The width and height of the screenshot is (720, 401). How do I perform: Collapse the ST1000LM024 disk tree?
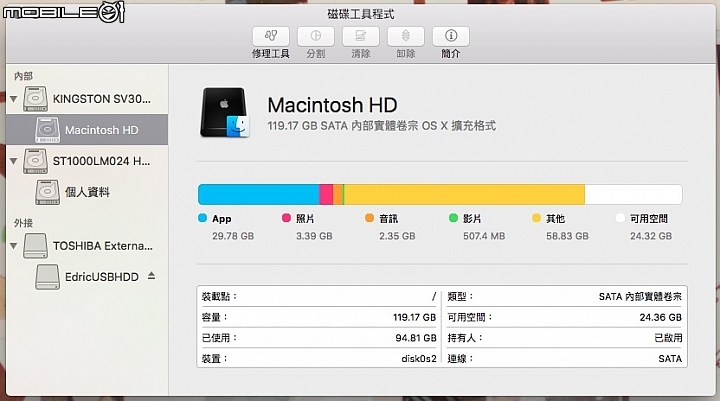(x=13, y=161)
